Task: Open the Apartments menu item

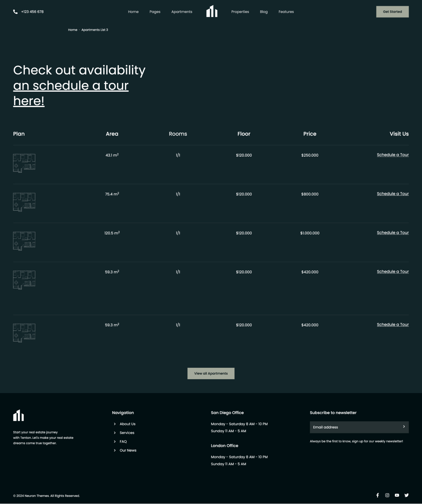Action: [x=182, y=12]
